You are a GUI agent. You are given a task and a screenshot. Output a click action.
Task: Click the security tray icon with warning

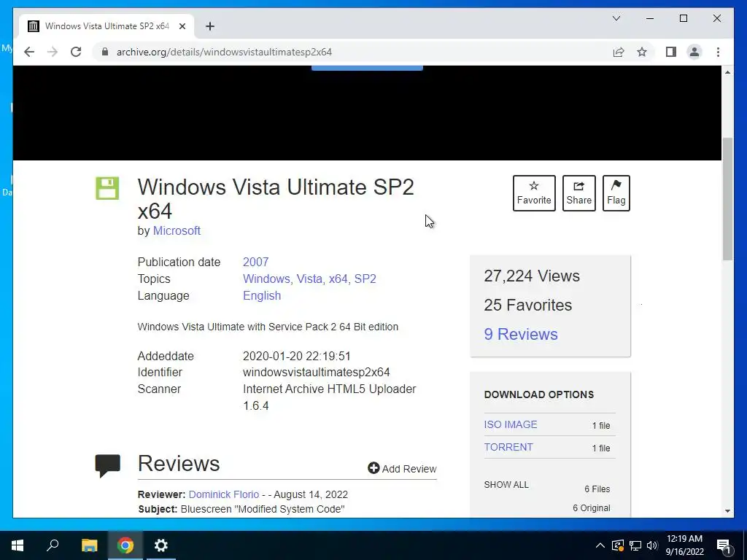[617, 545]
